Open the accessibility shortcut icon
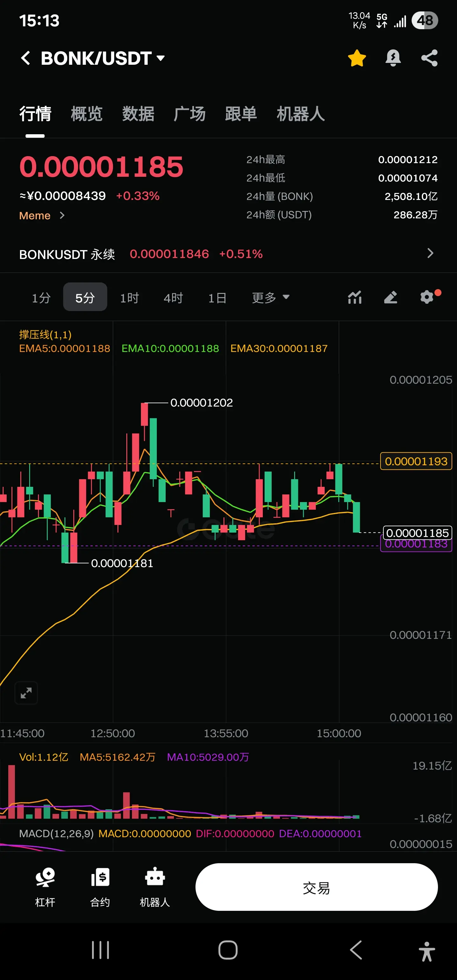 (427, 951)
